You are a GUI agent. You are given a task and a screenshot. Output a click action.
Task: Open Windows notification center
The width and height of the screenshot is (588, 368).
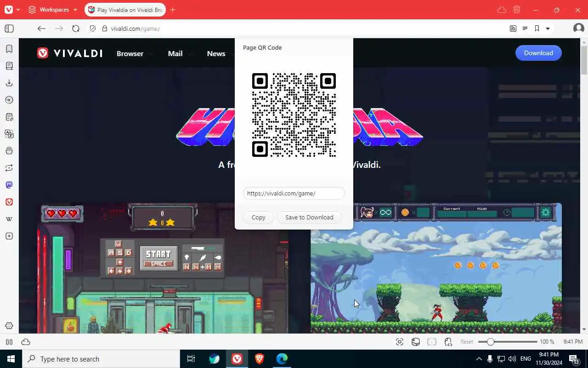[574, 359]
